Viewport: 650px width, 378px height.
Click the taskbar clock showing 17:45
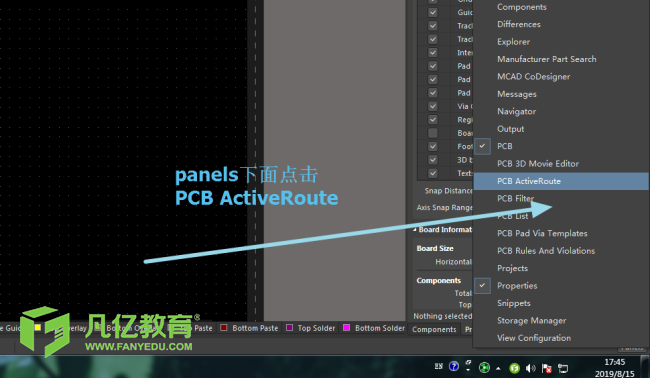click(x=614, y=362)
